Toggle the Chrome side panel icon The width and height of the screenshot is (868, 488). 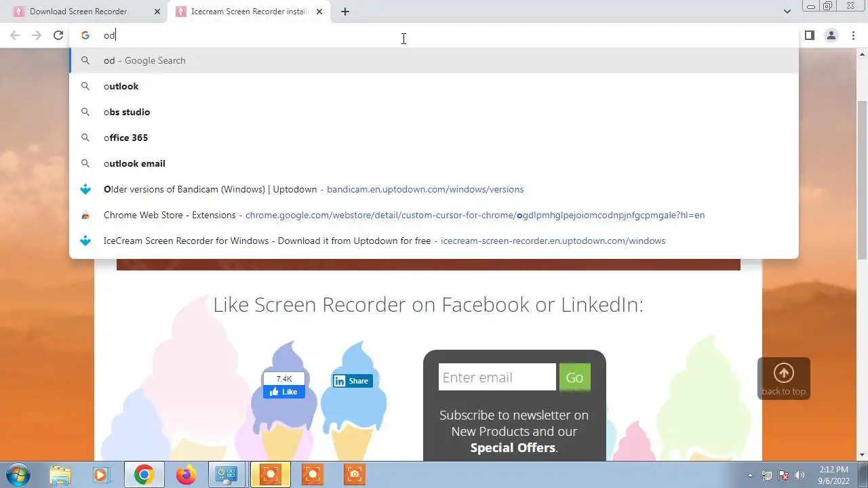pyautogui.click(x=809, y=35)
